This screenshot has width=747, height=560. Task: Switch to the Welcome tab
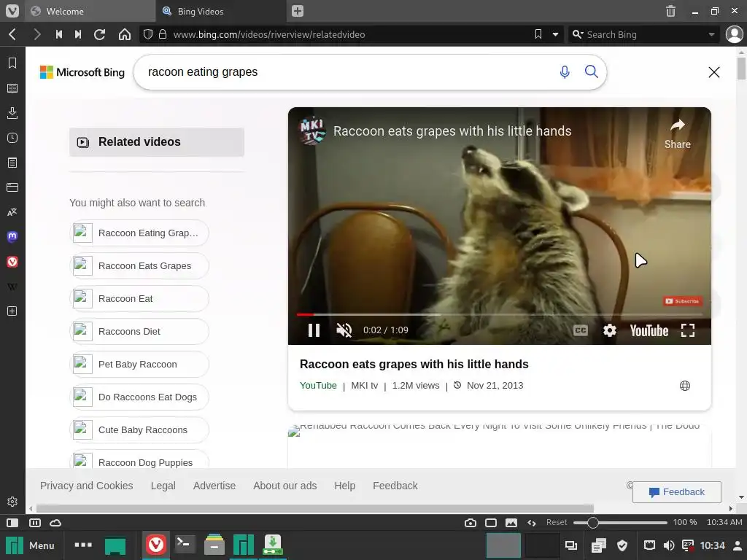pos(88,11)
